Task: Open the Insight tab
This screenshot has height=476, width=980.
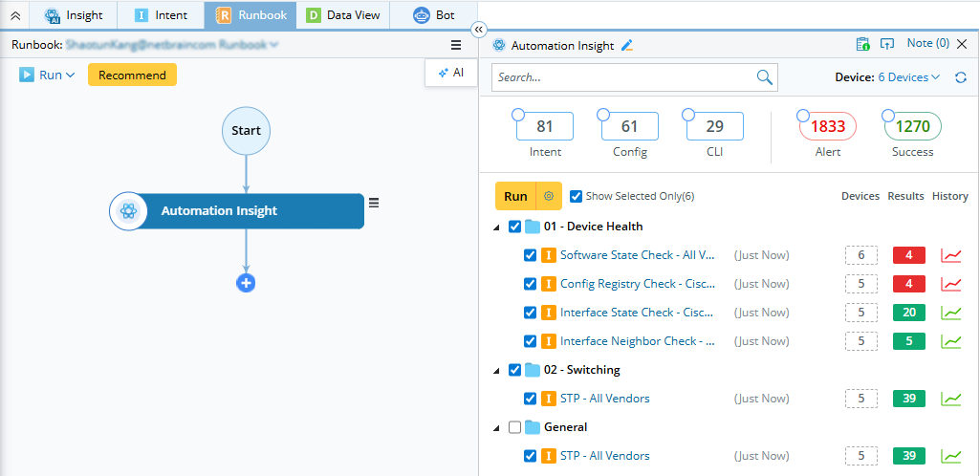Action: pos(74,15)
